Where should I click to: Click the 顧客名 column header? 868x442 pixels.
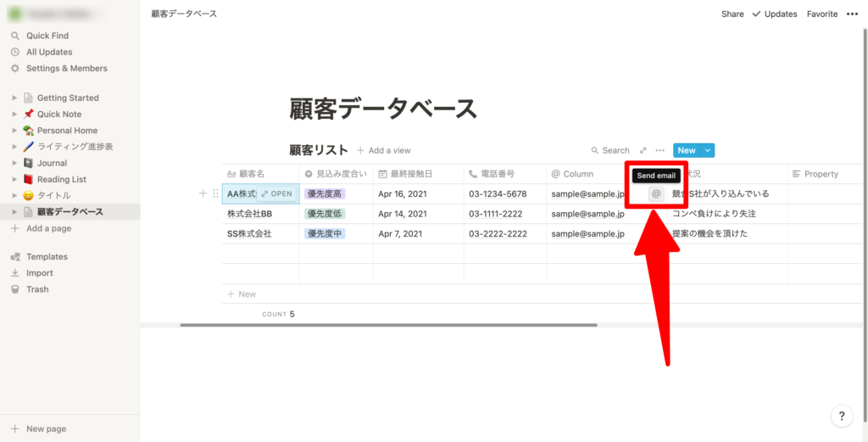coord(261,174)
